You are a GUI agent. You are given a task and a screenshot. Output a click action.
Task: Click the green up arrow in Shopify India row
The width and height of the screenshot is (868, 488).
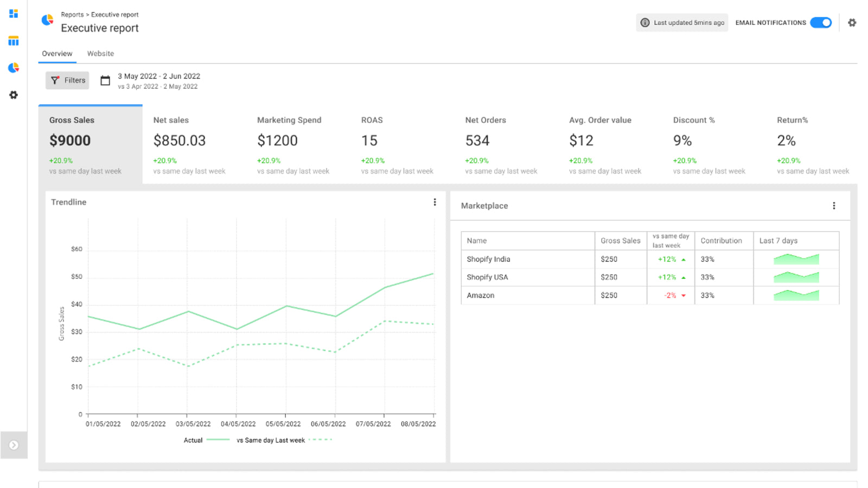pos(684,259)
